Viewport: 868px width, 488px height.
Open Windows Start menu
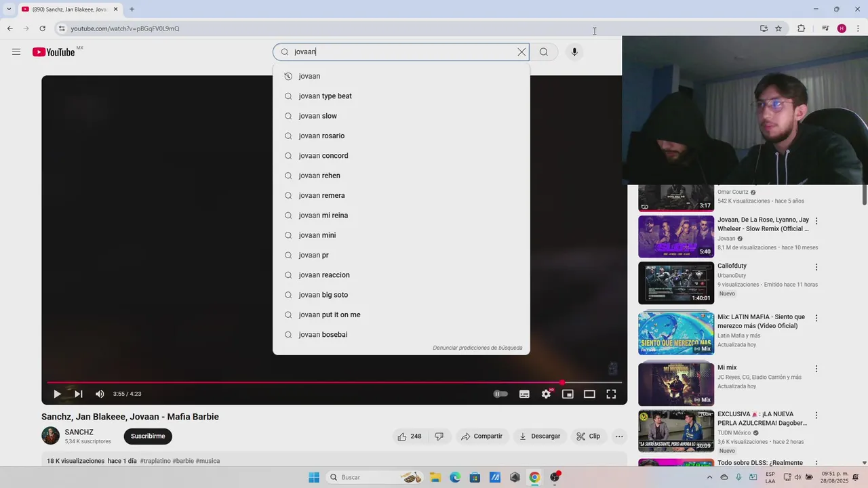[x=314, y=477]
